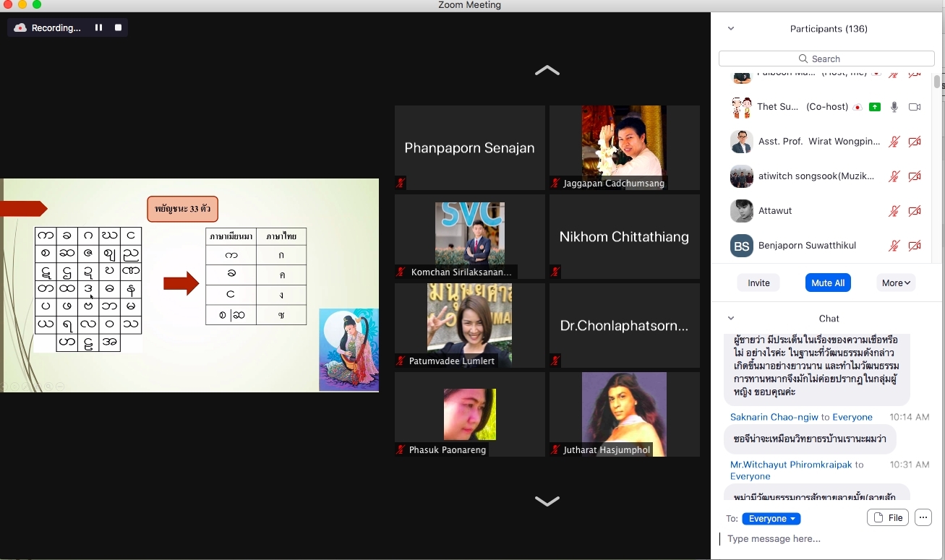This screenshot has height=560, width=945.
Task: Click Asst. Prof. Wirat muted microphone icon
Action: pyautogui.click(x=894, y=142)
